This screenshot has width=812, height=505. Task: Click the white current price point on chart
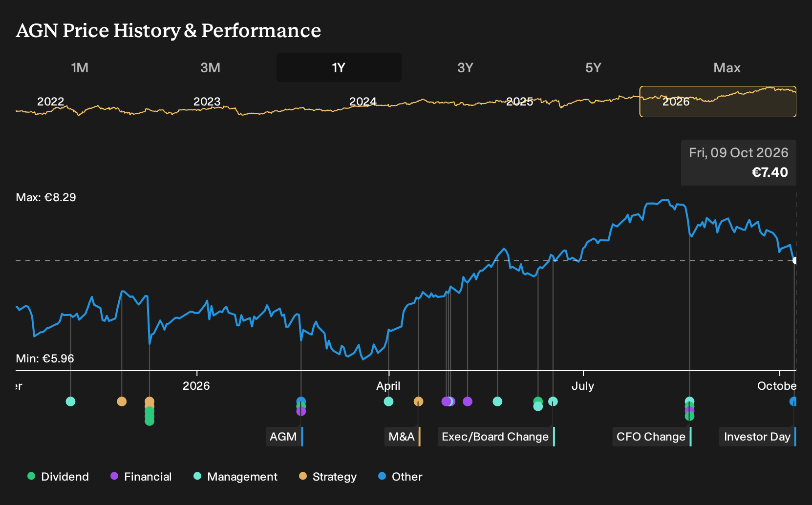tap(795, 260)
